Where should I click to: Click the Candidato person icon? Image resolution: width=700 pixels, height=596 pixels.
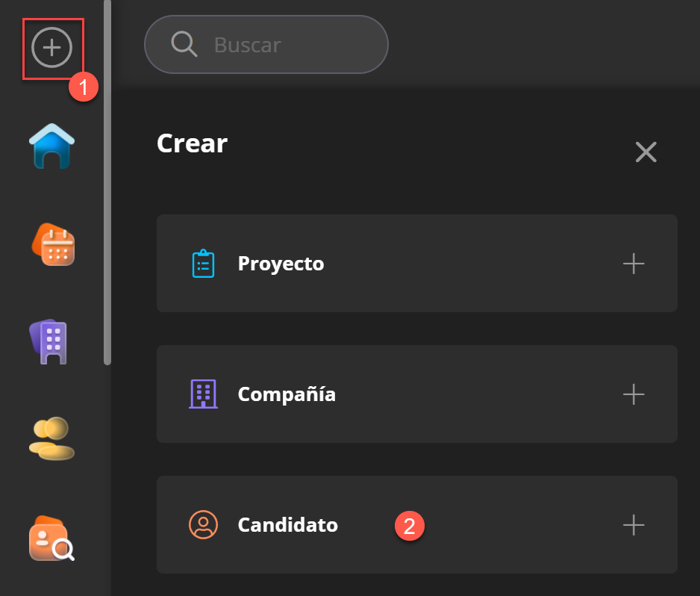click(x=203, y=524)
